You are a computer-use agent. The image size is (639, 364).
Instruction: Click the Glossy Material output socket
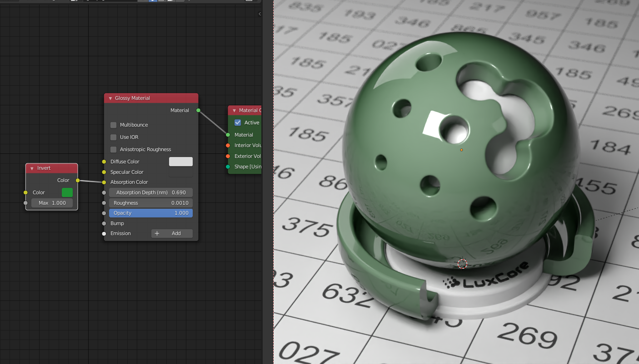pyautogui.click(x=198, y=110)
